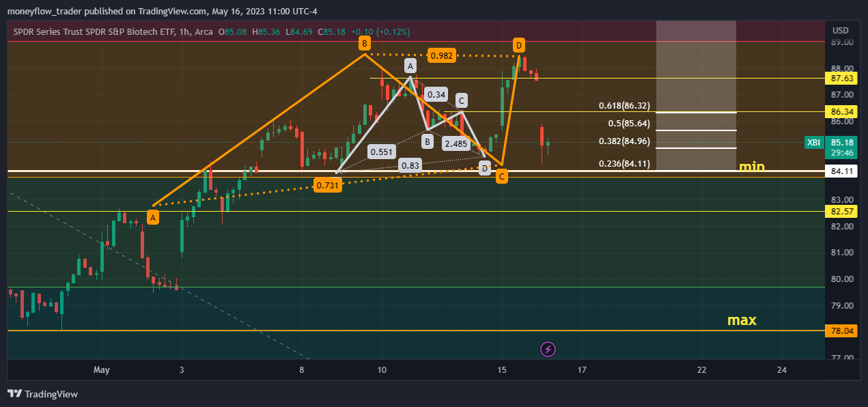Click the '17' date on time axis

coord(582,369)
